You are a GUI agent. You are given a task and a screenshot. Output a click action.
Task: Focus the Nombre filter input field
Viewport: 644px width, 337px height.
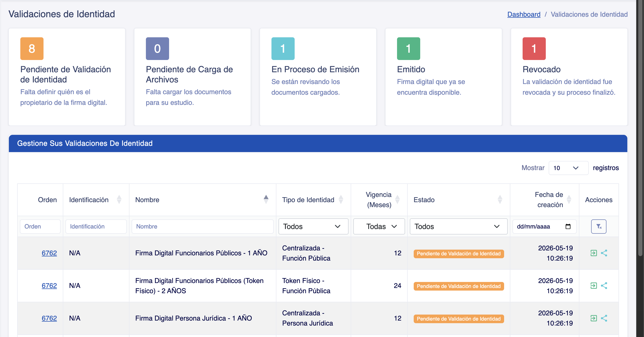(x=202, y=226)
